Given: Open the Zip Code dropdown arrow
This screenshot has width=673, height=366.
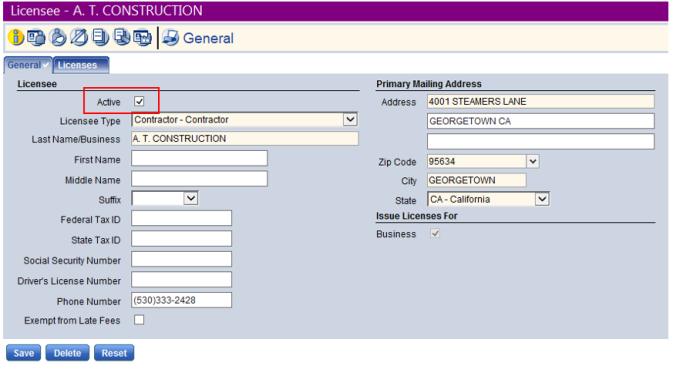Looking at the screenshot, I should (533, 161).
